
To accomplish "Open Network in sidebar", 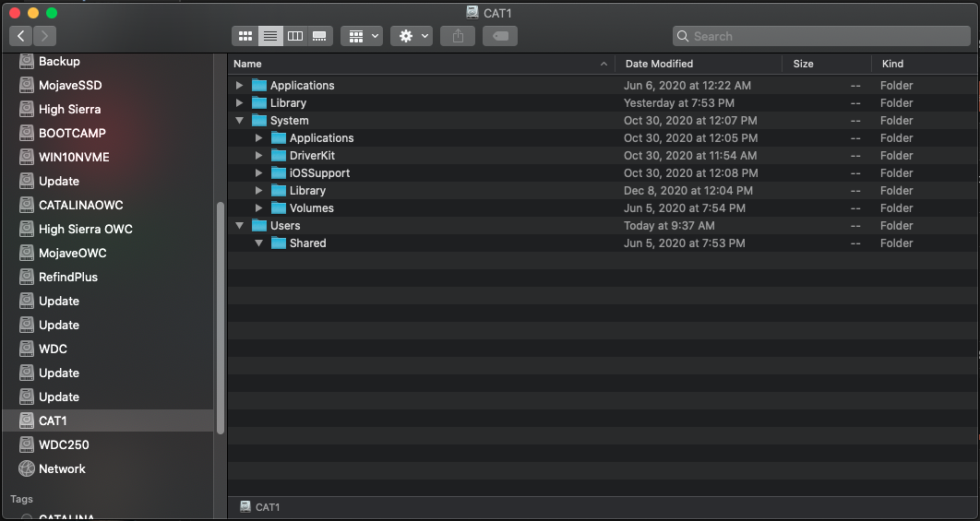I will coord(109,468).
